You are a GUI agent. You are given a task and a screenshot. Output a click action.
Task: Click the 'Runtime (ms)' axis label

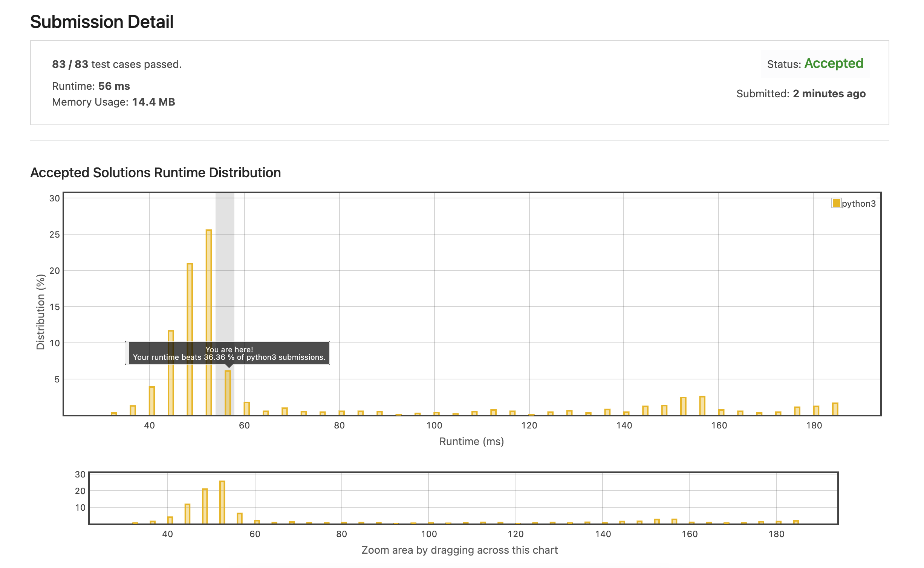471,441
